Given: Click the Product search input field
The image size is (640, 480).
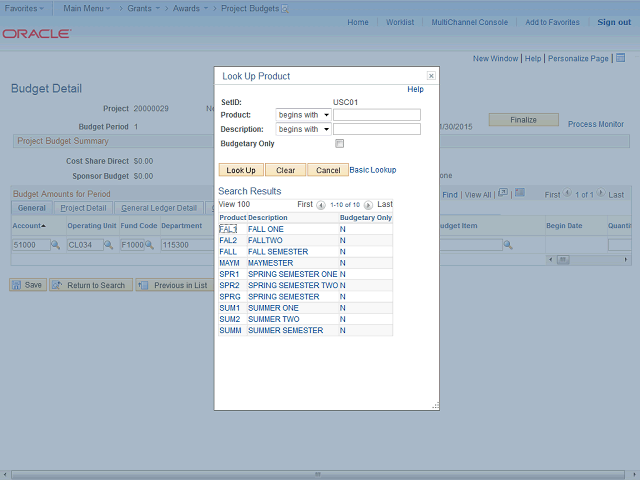Looking at the screenshot, I should coord(377,115).
